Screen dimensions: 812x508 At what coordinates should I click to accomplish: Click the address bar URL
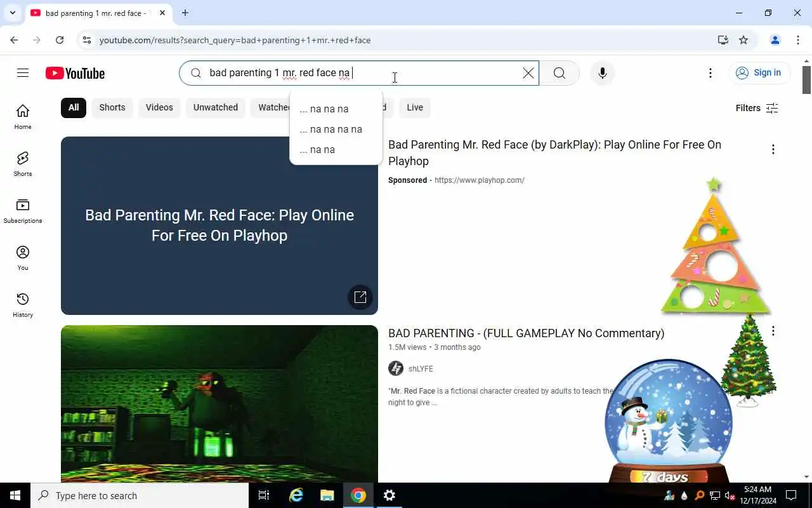tap(235, 40)
